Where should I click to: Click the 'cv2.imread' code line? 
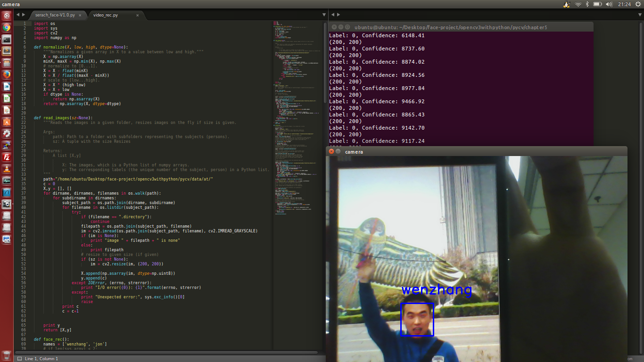tap(169, 230)
